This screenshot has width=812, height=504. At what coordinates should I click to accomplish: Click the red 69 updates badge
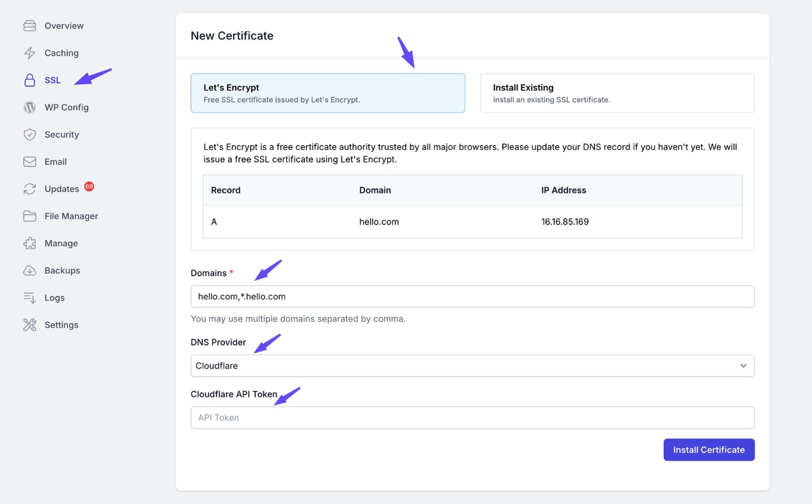(x=89, y=186)
